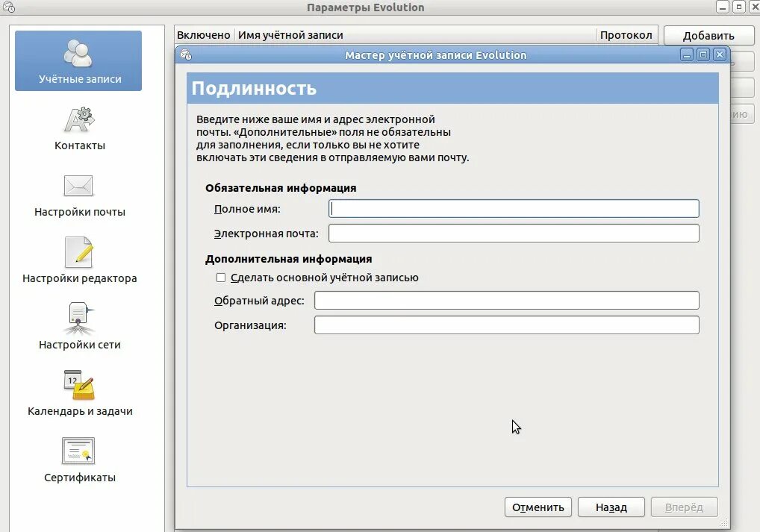The height and width of the screenshot is (532, 760).
Task: Focus the Полное имя input field
Action: tap(514, 208)
